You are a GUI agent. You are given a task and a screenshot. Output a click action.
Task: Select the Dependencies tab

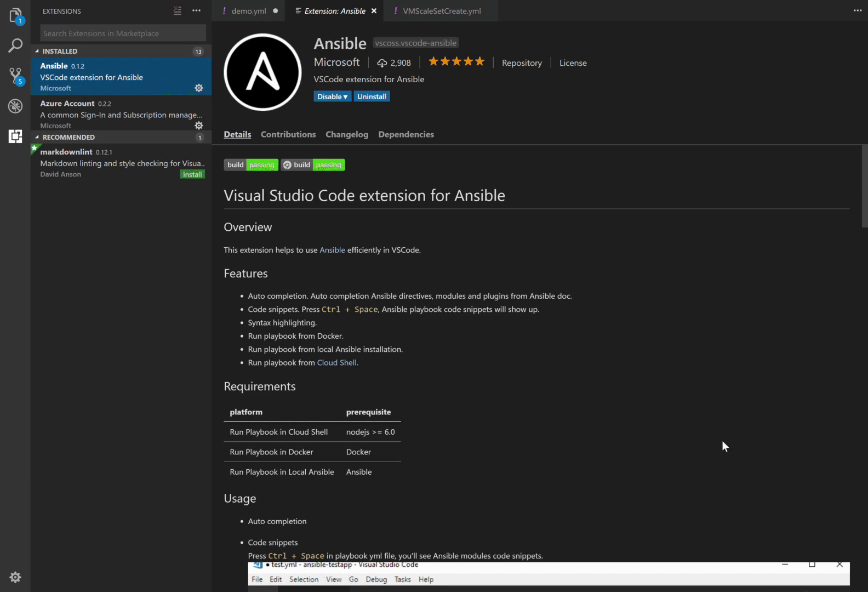[x=406, y=134]
